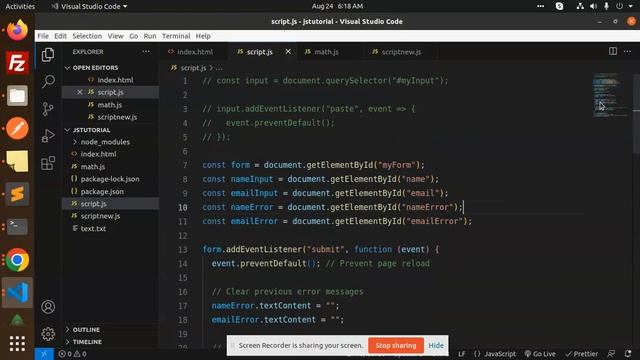Close script.js in Open Editors

pyautogui.click(x=80, y=92)
